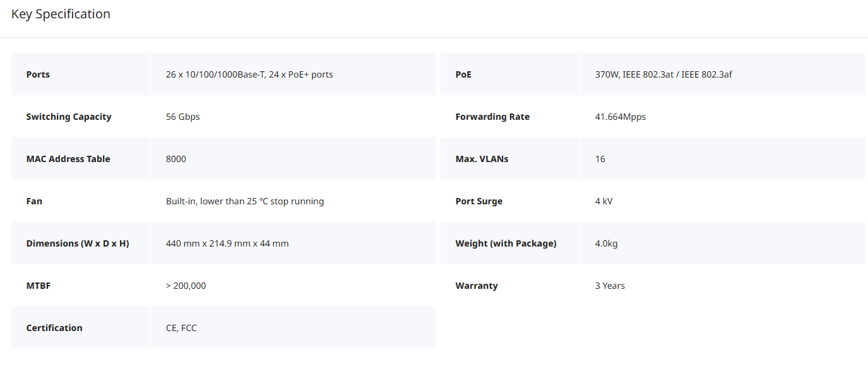
Task: Click the MTBF row label
Action: tap(39, 286)
